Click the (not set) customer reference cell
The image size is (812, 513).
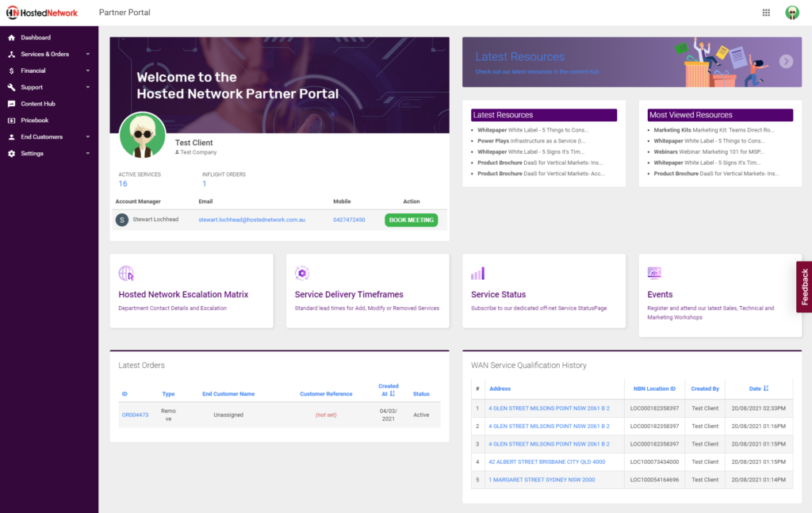pos(326,415)
